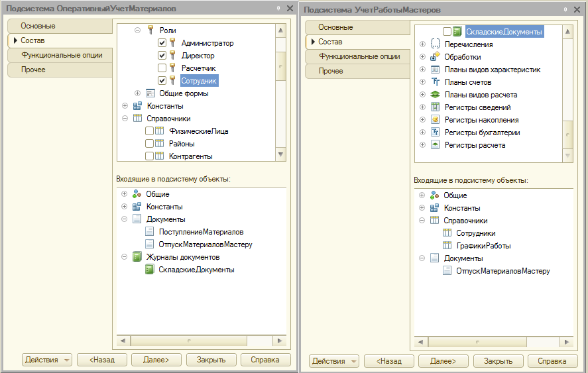
Task: Uncheck the Администратор role checkbox
Action: point(162,43)
